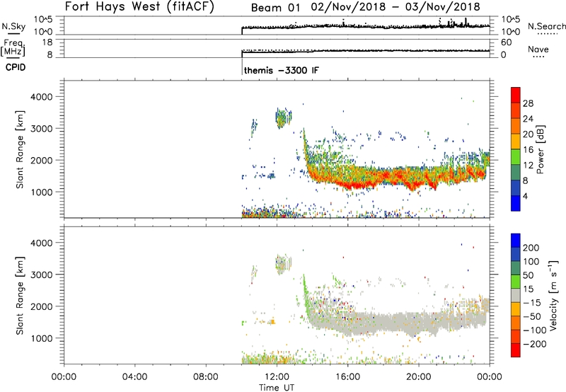The height and width of the screenshot is (392, 566).
Task: Click the '12:00' time tick label
Action: point(277,377)
